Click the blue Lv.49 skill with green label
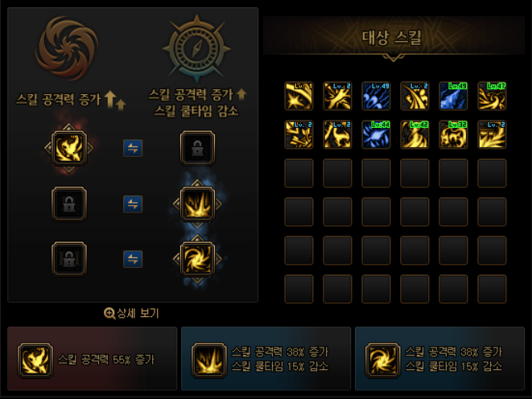The image size is (532, 399). coord(453,96)
